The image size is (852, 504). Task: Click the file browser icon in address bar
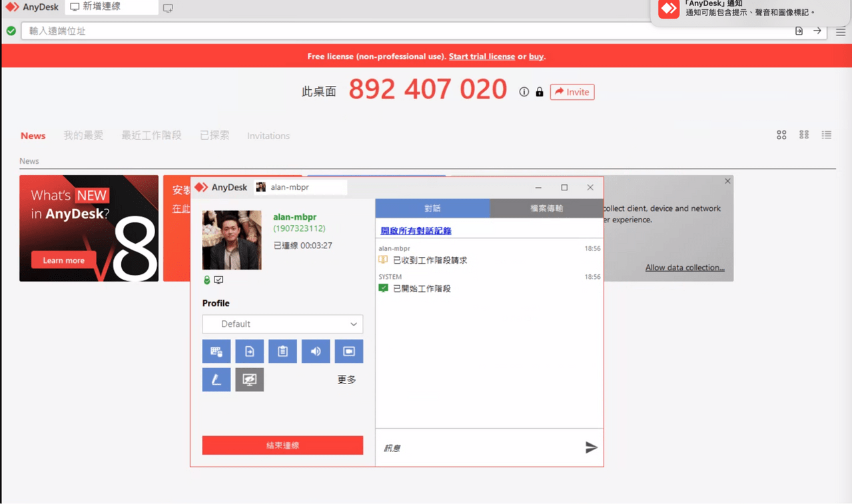coord(799,31)
